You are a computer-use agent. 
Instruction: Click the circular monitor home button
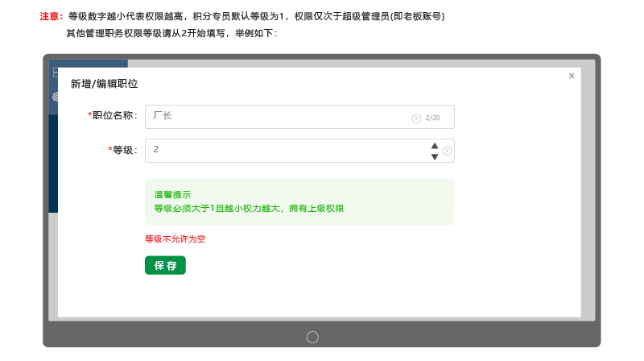pyautogui.click(x=313, y=337)
